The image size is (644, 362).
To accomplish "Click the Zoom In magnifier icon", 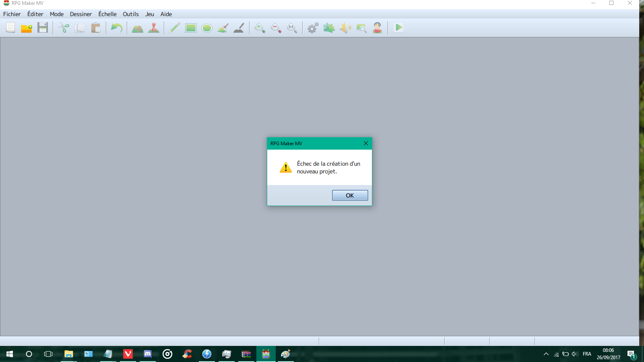I will tap(260, 28).
